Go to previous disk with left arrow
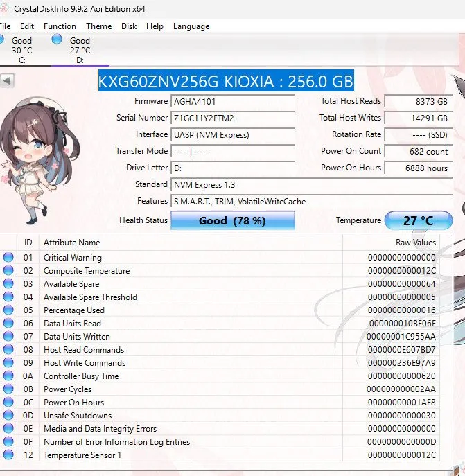 [x=7, y=81]
